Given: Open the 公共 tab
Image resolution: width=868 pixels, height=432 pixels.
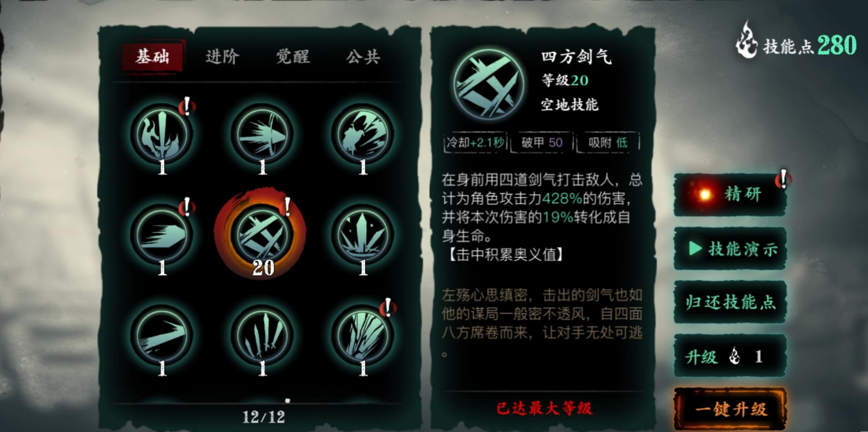Looking at the screenshot, I should (x=363, y=57).
